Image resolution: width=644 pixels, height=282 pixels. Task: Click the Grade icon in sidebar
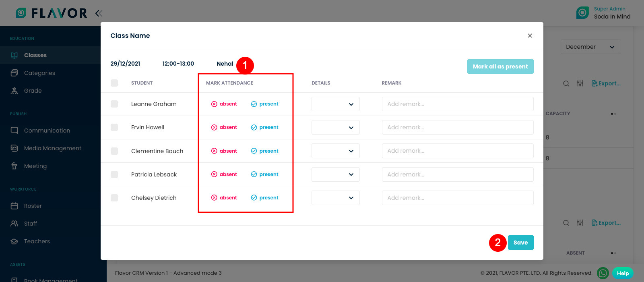tap(14, 91)
